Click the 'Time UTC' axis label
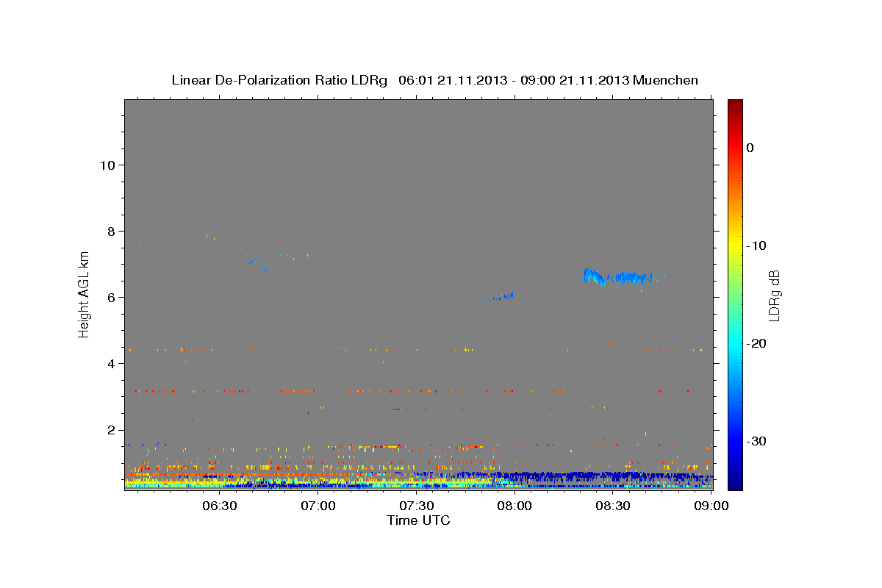882x588 pixels. (418, 520)
